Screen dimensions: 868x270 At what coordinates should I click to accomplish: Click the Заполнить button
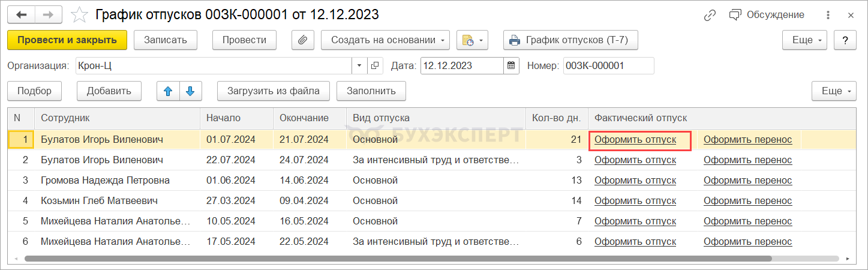pos(371,91)
